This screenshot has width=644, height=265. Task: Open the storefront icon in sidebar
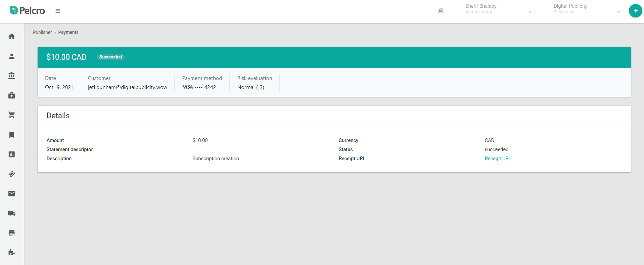click(12, 233)
